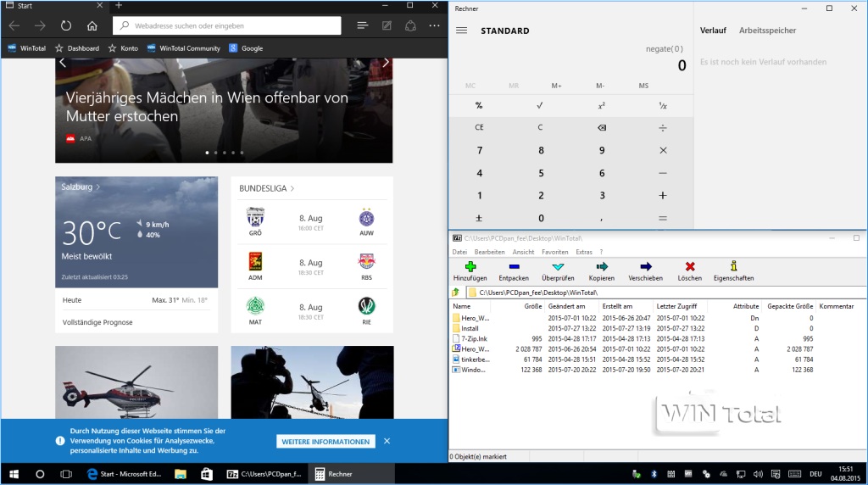Go up one folder in 7-Zip

click(456, 293)
